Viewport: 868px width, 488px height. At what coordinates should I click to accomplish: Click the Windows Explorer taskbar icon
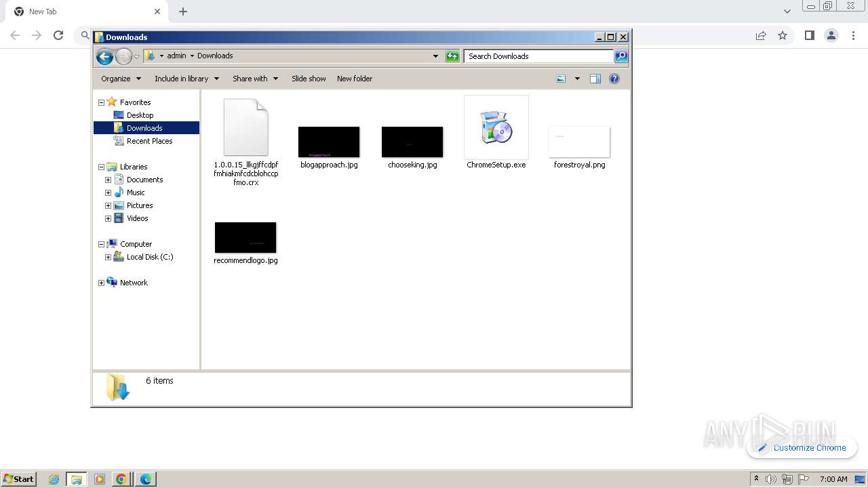[77, 479]
